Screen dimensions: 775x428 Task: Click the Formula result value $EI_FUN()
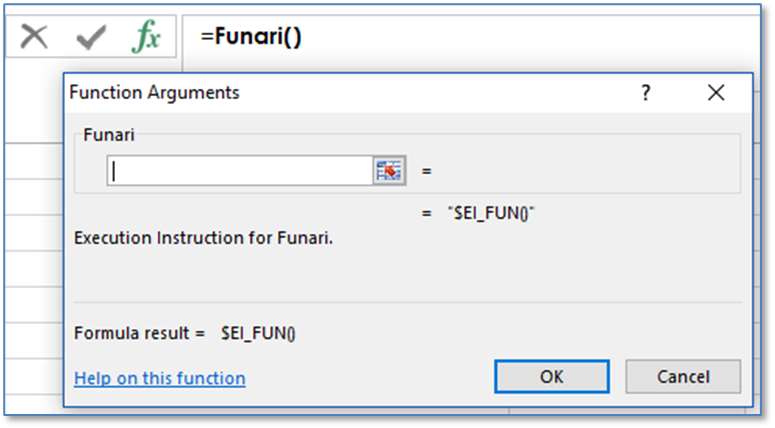coord(258,332)
